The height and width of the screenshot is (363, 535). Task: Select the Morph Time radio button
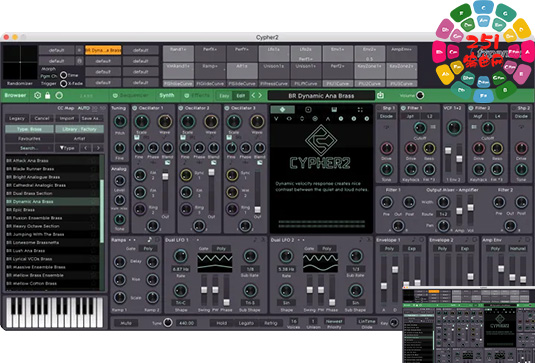pos(63,75)
